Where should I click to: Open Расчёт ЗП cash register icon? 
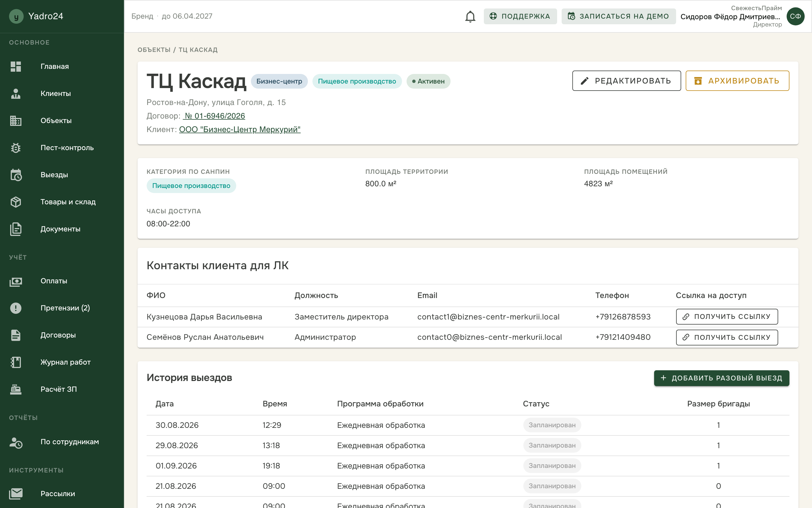[x=16, y=389]
